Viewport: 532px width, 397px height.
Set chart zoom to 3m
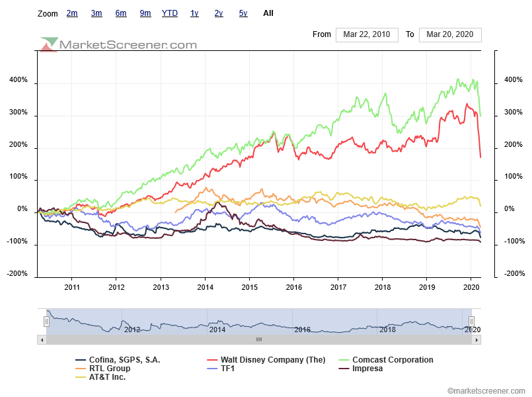pyautogui.click(x=96, y=13)
